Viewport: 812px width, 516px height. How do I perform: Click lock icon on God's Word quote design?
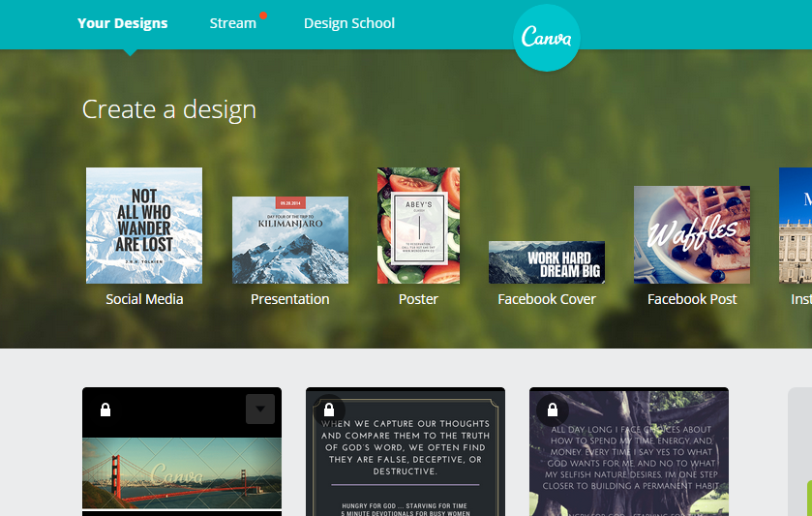click(x=329, y=410)
